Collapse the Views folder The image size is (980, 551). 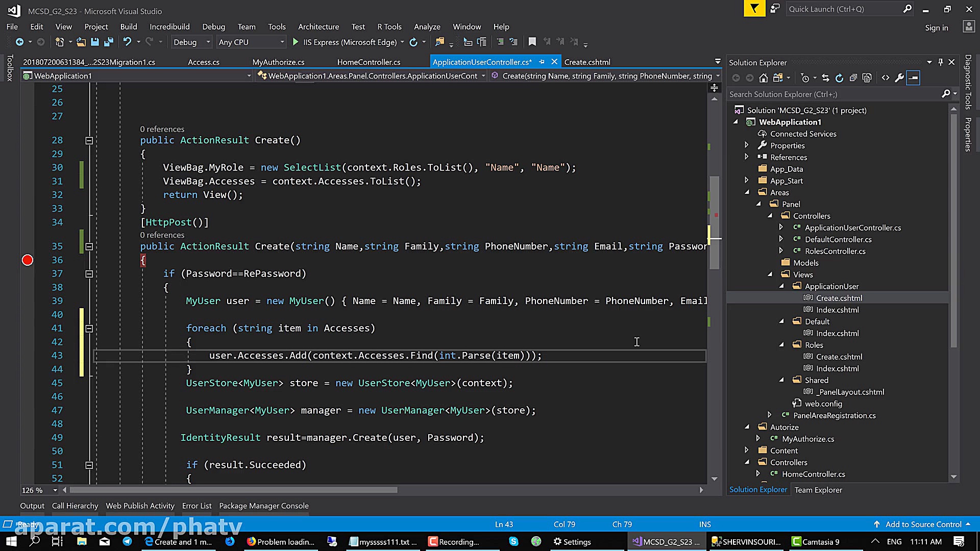click(x=771, y=274)
